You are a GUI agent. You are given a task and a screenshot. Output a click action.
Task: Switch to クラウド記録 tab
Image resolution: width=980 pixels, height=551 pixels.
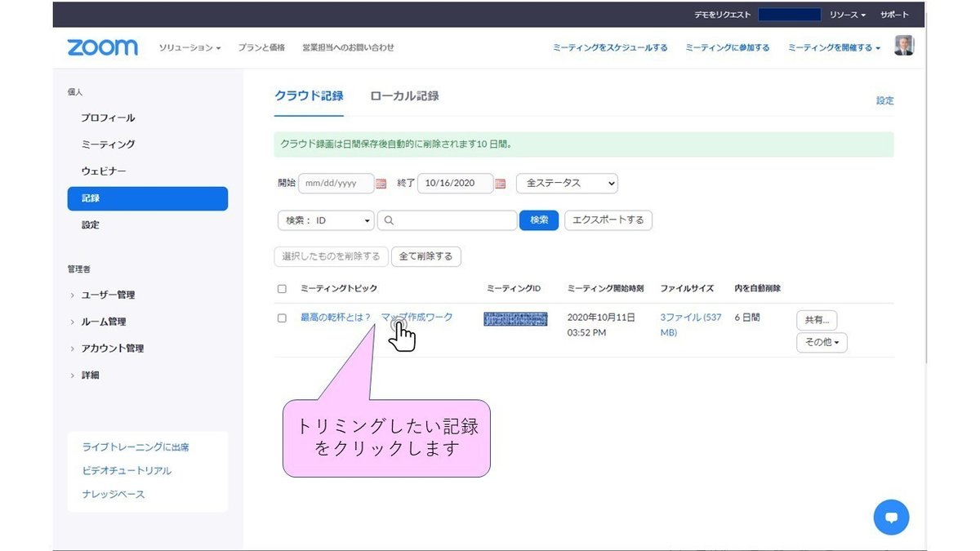click(x=309, y=96)
